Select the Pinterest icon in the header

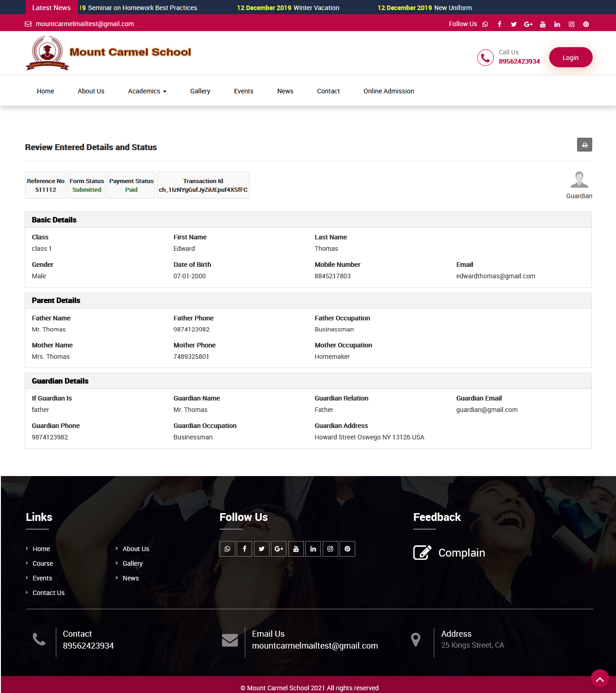pyautogui.click(x=586, y=24)
